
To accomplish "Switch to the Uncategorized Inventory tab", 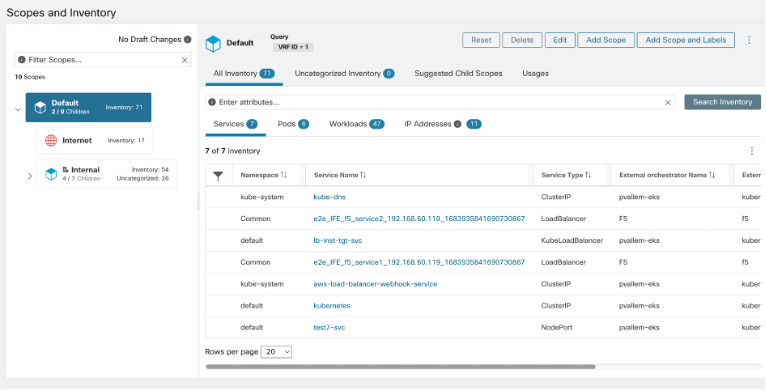I will tap(344, 73).
